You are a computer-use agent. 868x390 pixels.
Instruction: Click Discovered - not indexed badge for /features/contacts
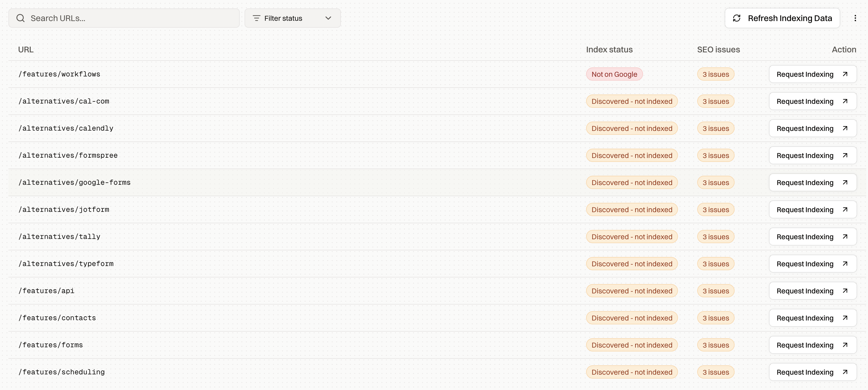click(x=632, y=318)
